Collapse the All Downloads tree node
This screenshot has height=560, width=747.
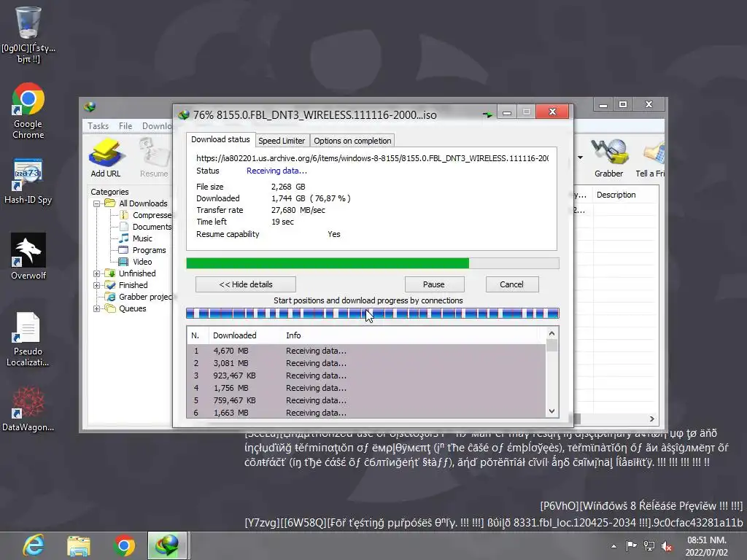click(x=96, y=204)
